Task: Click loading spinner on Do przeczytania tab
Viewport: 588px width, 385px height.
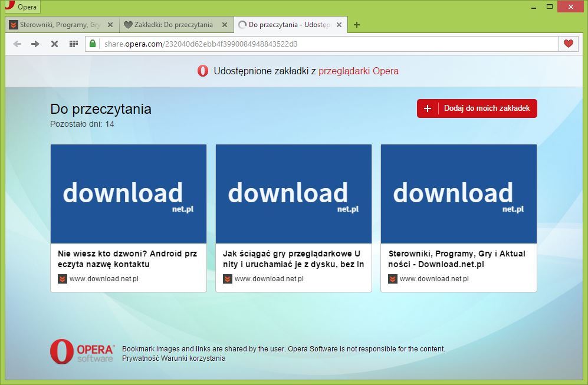Action: [242, 25]
